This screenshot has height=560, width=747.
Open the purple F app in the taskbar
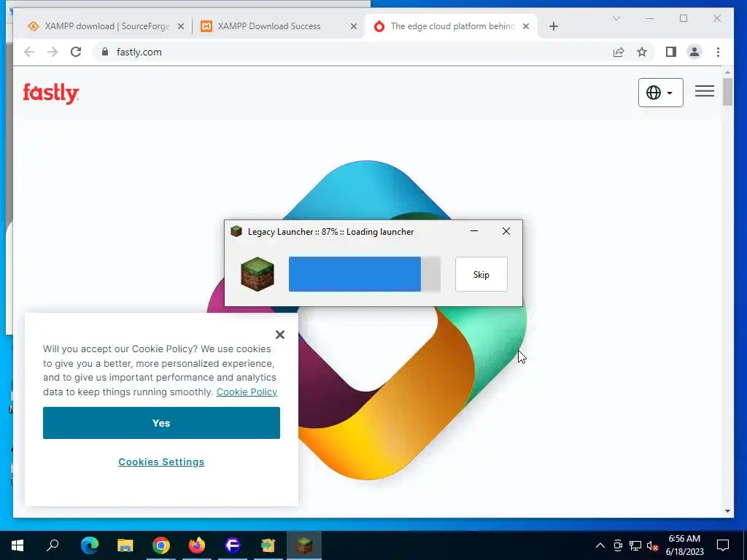(x=233, y=545)
